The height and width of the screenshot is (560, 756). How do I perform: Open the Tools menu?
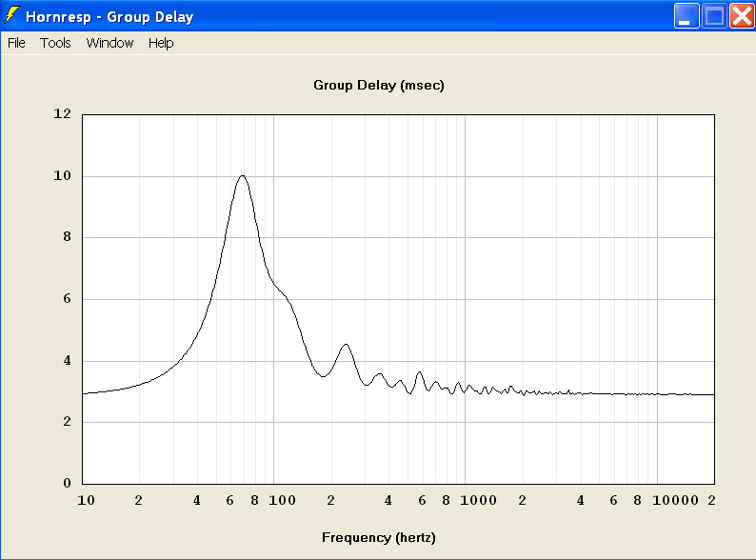point(55,43)
